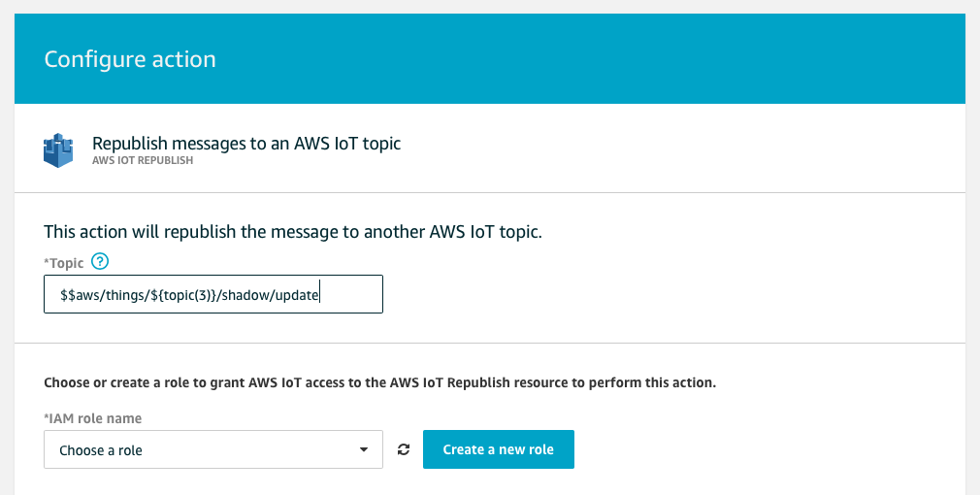980x495 pixels.
Task: Click the 'Republish messages to an AWS IoT topic' heading
Action: coord(245,144)
